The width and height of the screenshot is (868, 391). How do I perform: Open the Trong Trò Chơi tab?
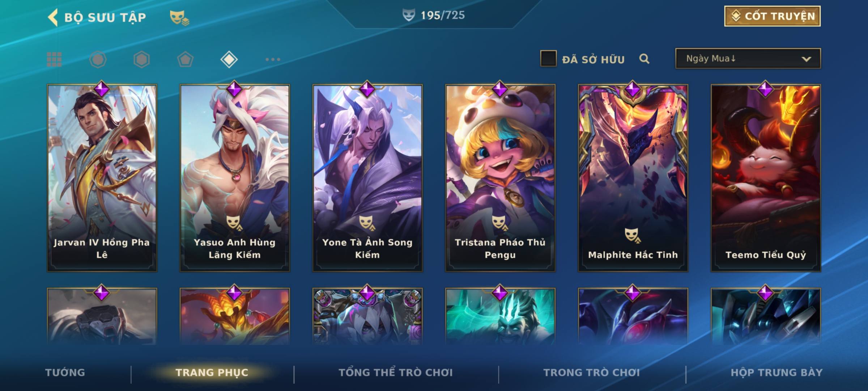click(592, 373)
